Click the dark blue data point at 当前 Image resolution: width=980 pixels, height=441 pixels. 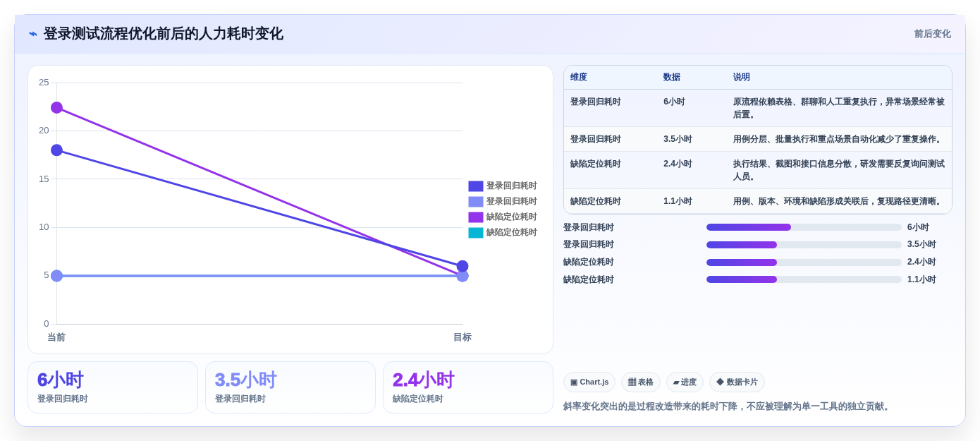[56, 150]
